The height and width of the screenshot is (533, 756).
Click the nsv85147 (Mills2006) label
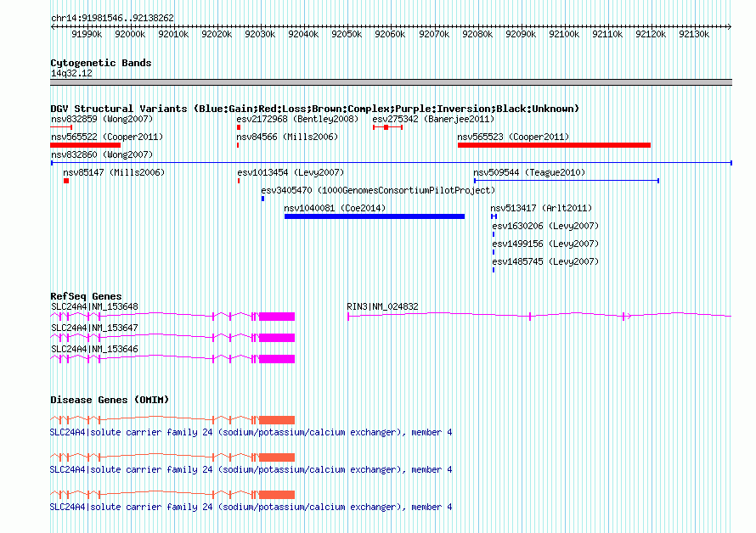coord(114,172)
